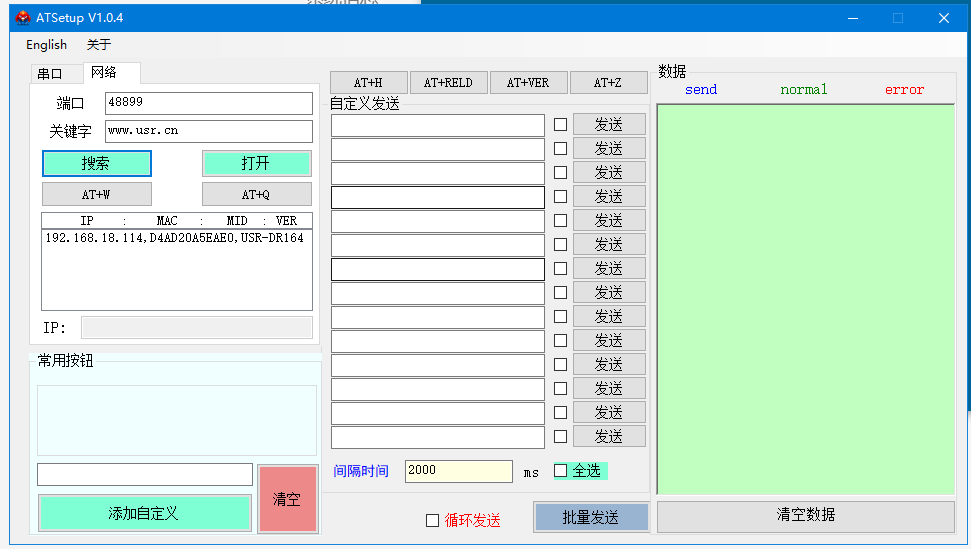Viewport: 971px width, 549px height.
Task: Click the first row 发送 button
Action: 608,124
